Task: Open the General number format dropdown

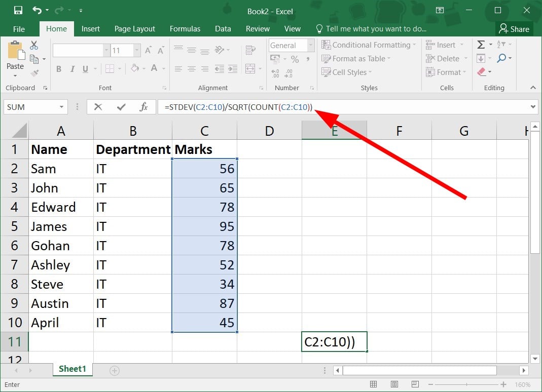Action: 311,45
